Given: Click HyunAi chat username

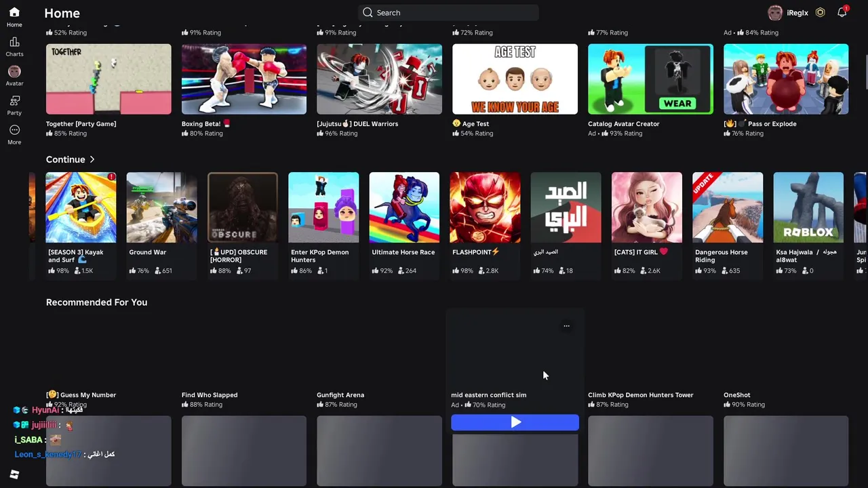Looking at the screenshot, I should click(x=45, y=410).
